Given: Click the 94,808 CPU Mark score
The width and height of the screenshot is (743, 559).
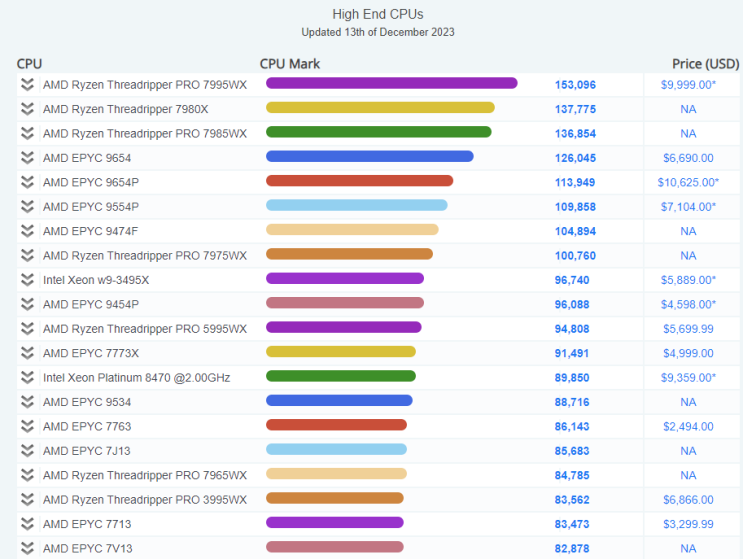Looking at the screenshot, I should point(572,329).
